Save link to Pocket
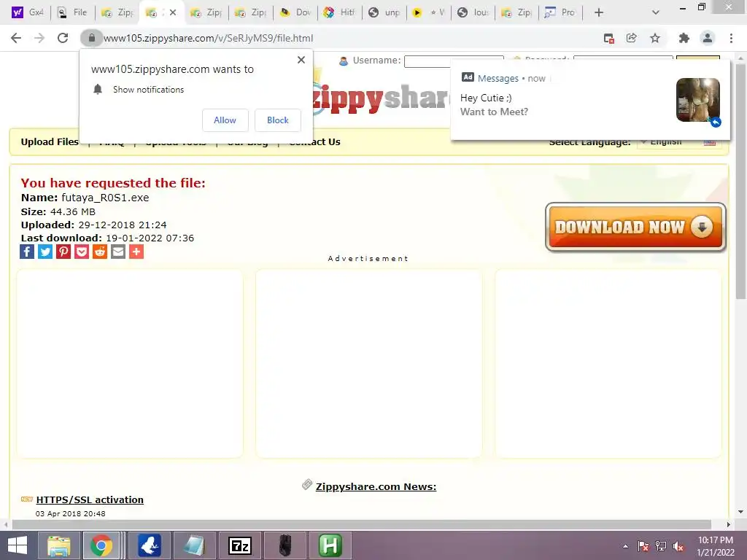Viewport: 747px width, 560px height. (x=82, y=252)
